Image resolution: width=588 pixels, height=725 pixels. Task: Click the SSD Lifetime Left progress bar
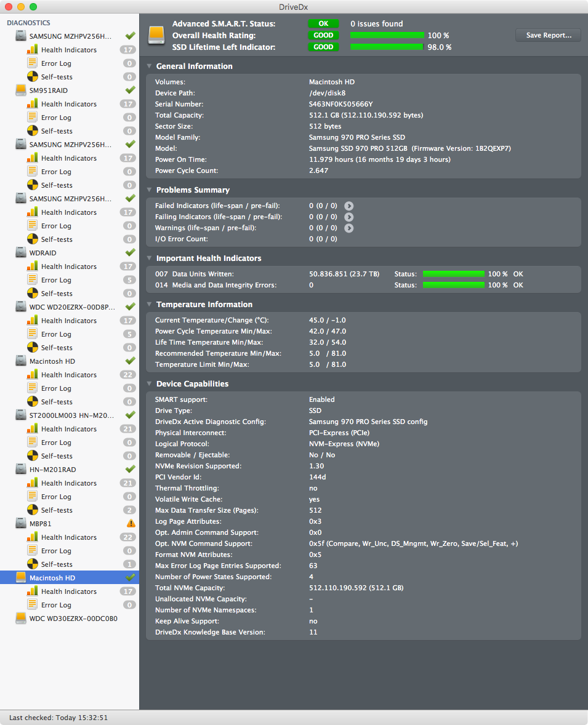pyautogui.click(x=387, y=47)
